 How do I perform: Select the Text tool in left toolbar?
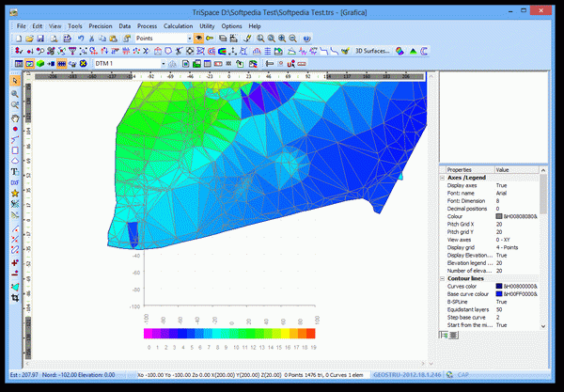click(x=16, y=171)
